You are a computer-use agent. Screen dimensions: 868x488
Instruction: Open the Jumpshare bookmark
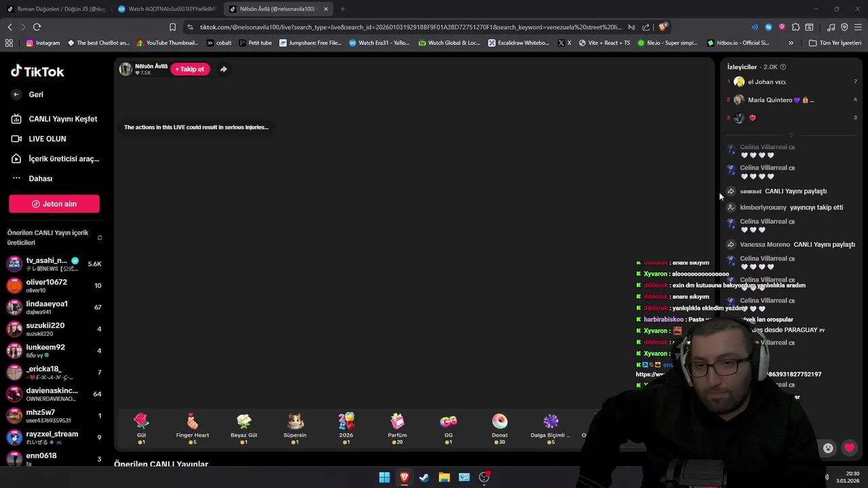311,43
